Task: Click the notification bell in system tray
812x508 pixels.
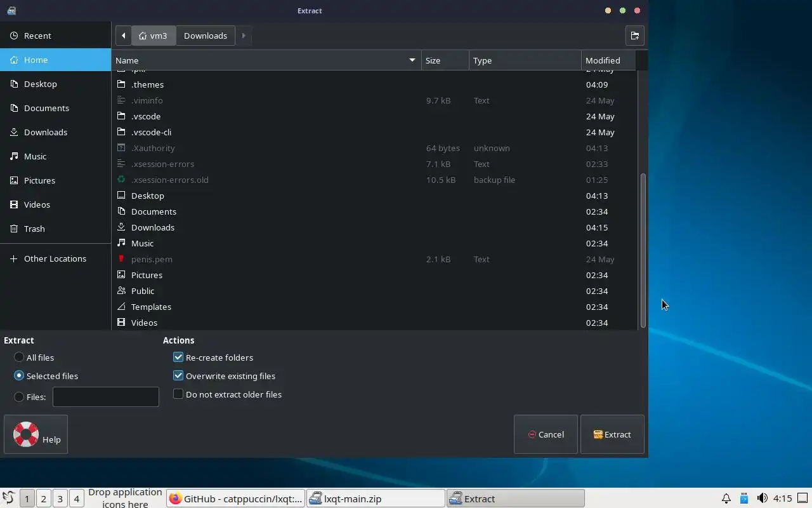Action: pyautogui.click(x=726, y=498)
